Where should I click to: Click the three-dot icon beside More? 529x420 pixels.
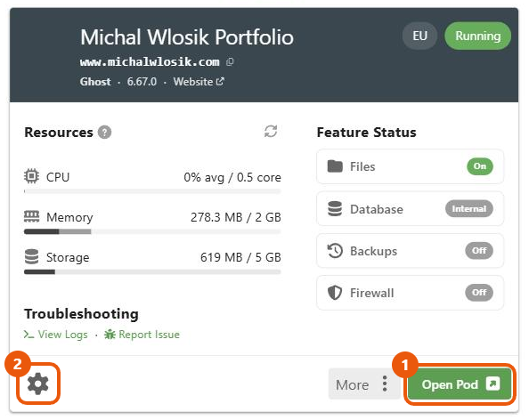tap(385, 384)
